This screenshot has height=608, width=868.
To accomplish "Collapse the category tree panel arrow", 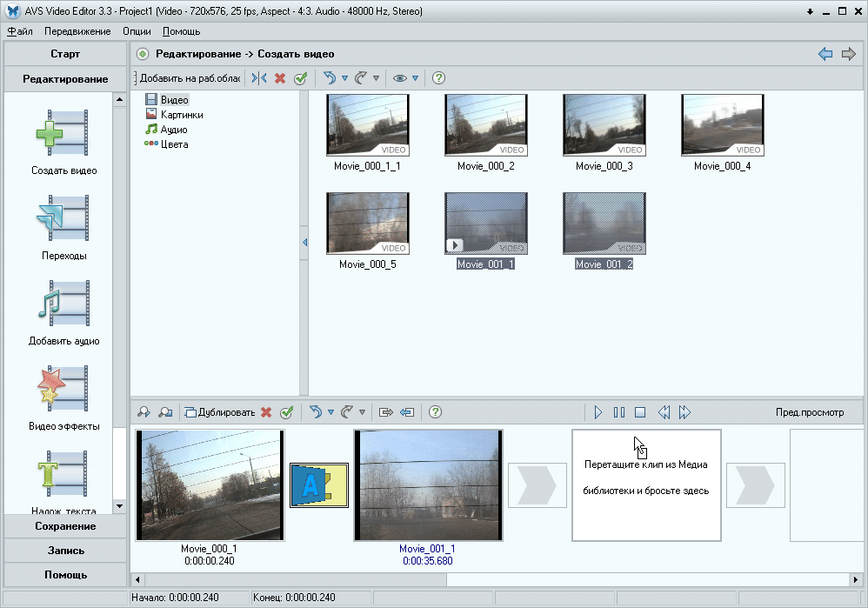I will pyautogui.click(x=304, y=243).
